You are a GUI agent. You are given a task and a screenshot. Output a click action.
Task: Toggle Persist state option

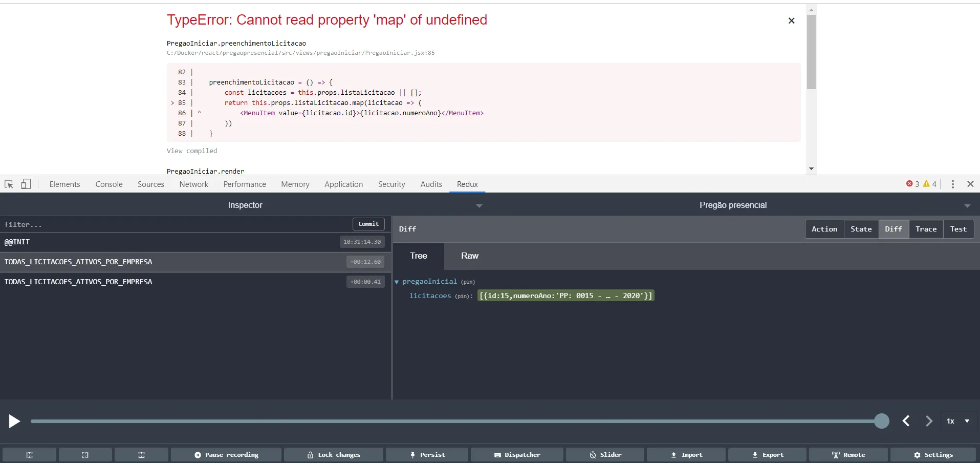coord(427,455)
